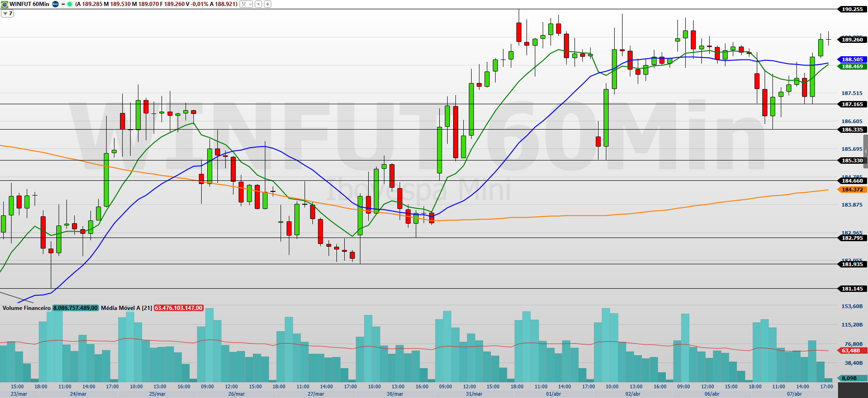
Task: Click the minus icon next to exchange logo
Action: pos(63,4)
